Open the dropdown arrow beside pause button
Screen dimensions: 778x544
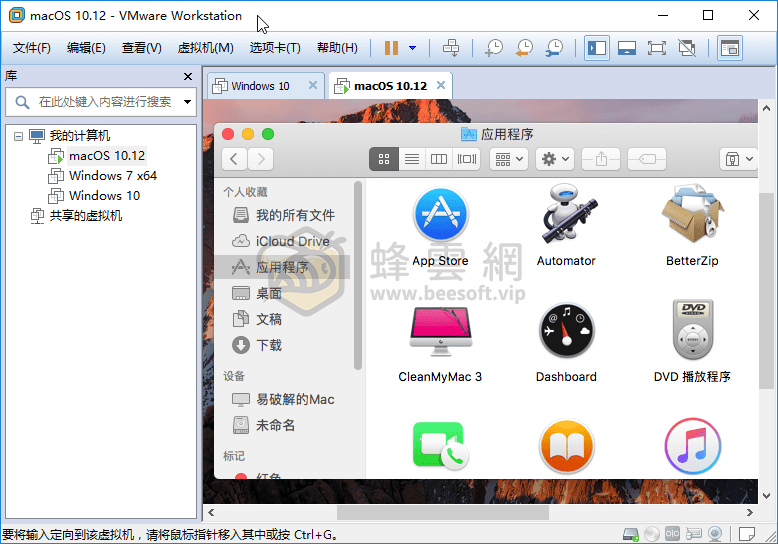pyautogui.click(x=412, y=48)
